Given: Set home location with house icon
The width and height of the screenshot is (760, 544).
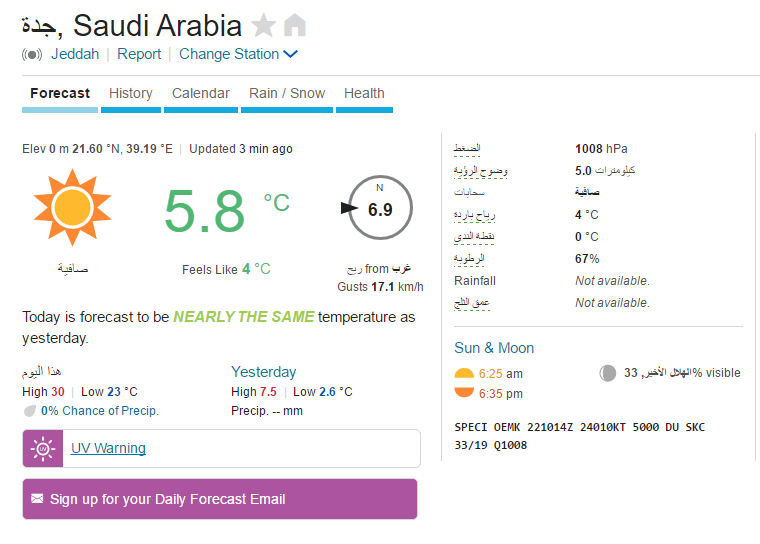Looking at the screenshot, I should (x=295, y=25).
